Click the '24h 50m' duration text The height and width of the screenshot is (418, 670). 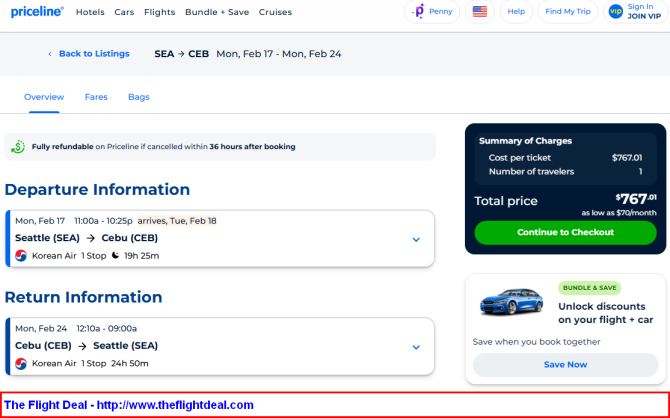tap(129, 363)
